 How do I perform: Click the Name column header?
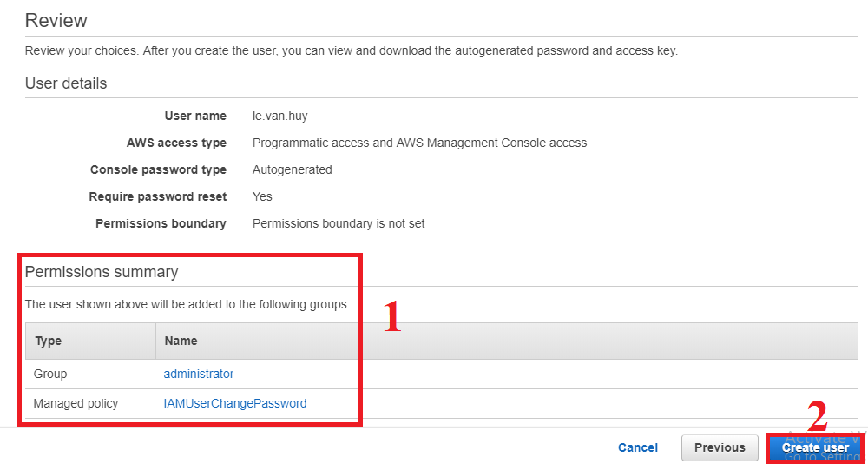181,341
